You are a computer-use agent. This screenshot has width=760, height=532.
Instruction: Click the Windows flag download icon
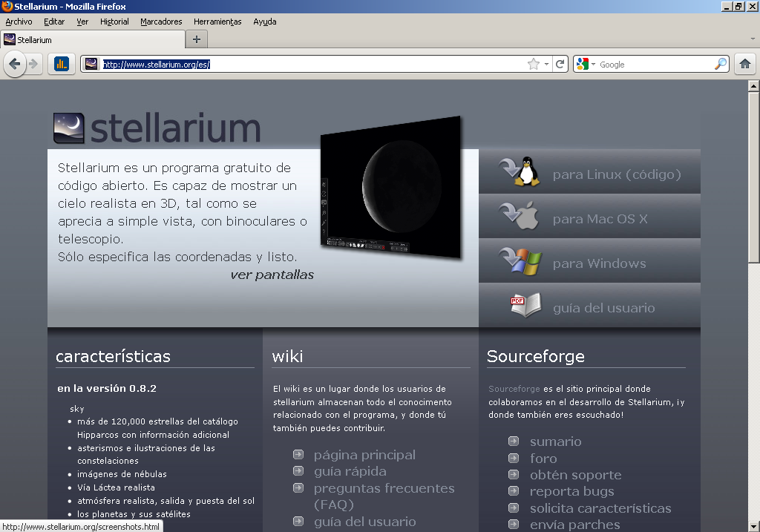pyautogui.click(x=520, y=260)
